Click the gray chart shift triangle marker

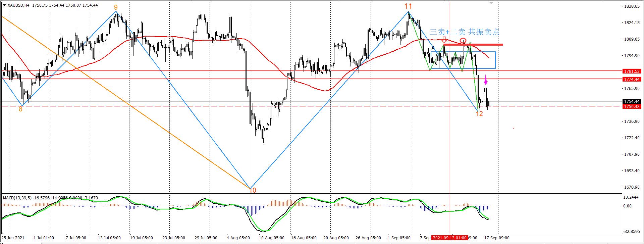pos(491,3)
